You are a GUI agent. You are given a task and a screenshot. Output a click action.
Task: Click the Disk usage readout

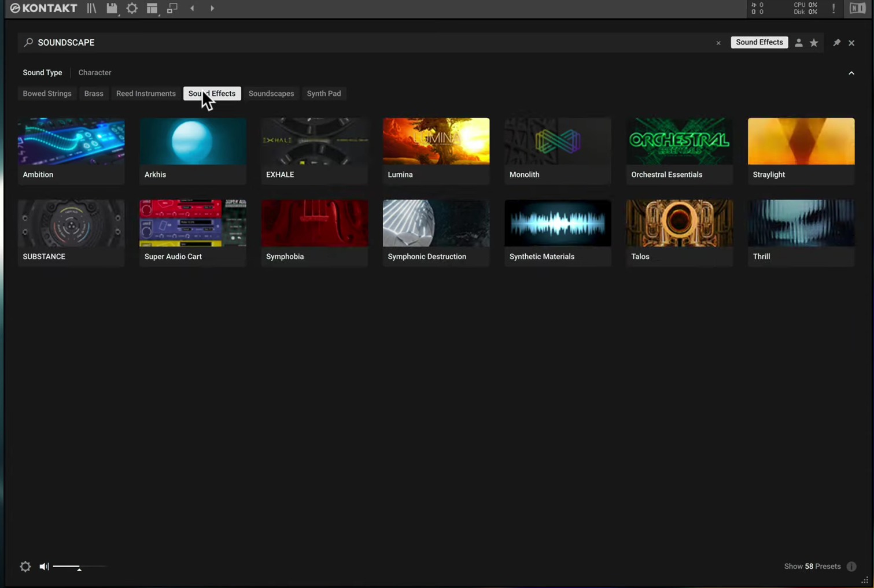(806, 12)
